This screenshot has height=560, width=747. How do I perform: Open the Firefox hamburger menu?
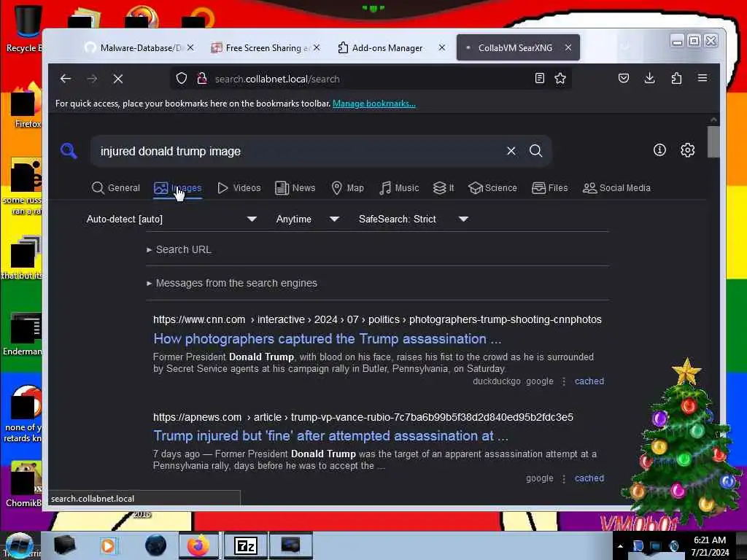coord(703,78)
